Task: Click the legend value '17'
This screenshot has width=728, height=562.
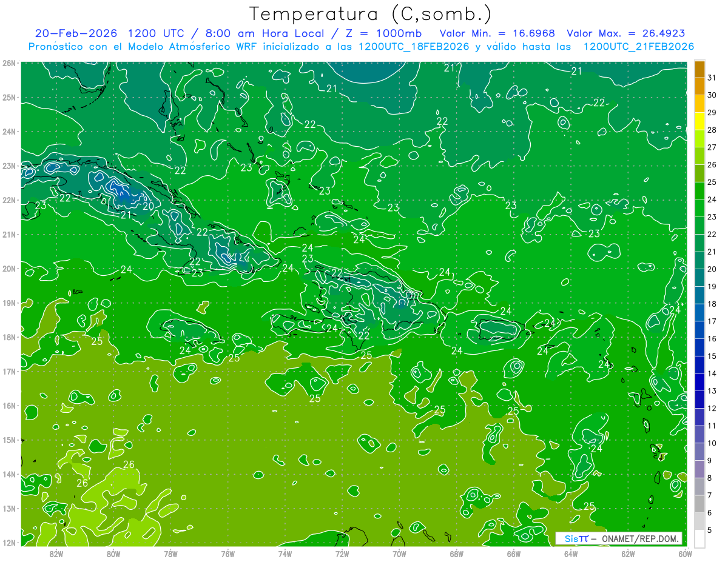Action: coord(712,321)
